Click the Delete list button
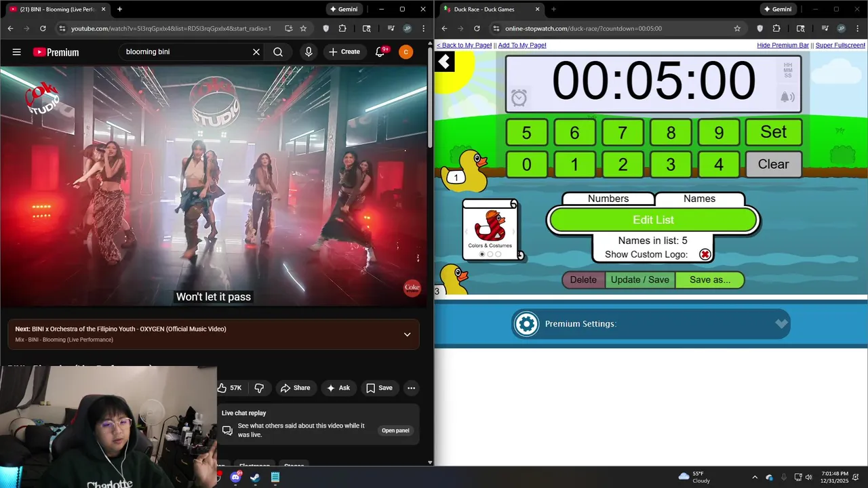The width and height of the screenshot is (868, 488). tap(583, 280)
